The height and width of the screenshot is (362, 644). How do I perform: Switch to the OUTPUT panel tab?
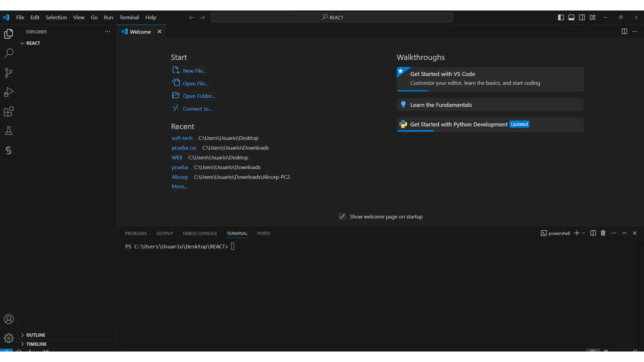coord(165,233)
